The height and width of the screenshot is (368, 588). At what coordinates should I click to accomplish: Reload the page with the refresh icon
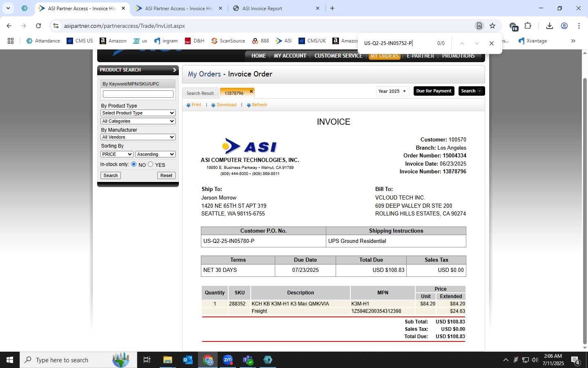[x=38, y=26]
